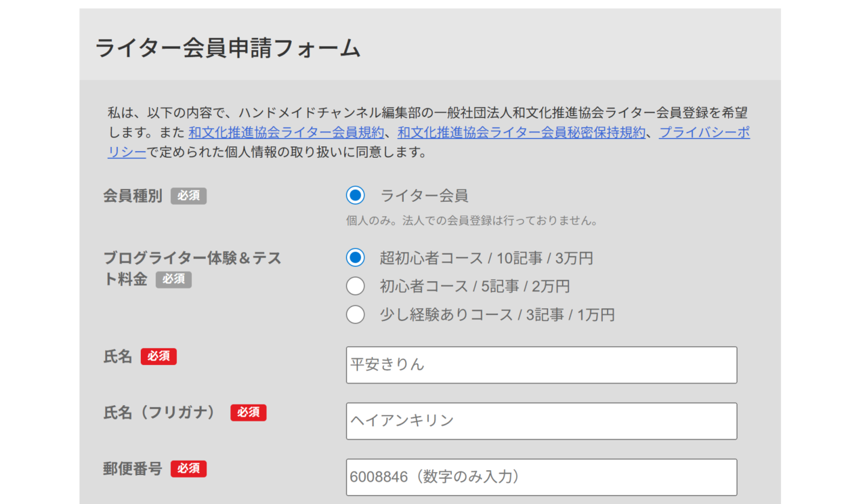Click the gray 必須 badge under ブログライター体験
This screenshot has width=867, height=504.
[173, 280]
